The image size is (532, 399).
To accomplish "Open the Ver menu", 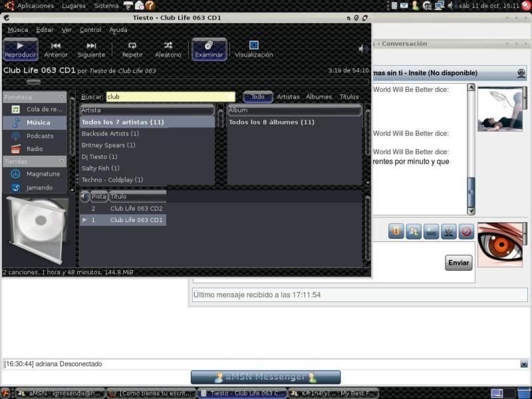I will click(x=66, y=30).
